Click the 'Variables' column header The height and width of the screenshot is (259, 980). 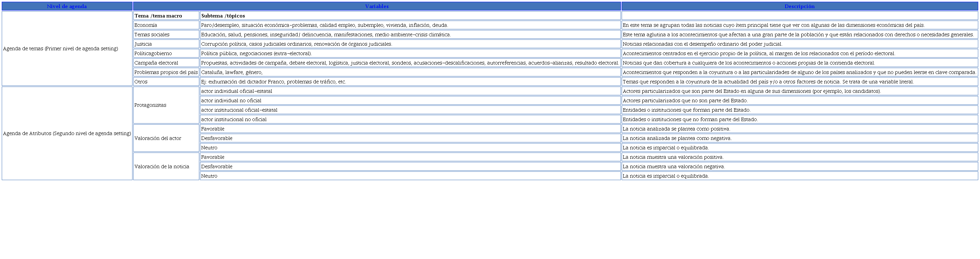pyautogui.click(x=377, y=6)
